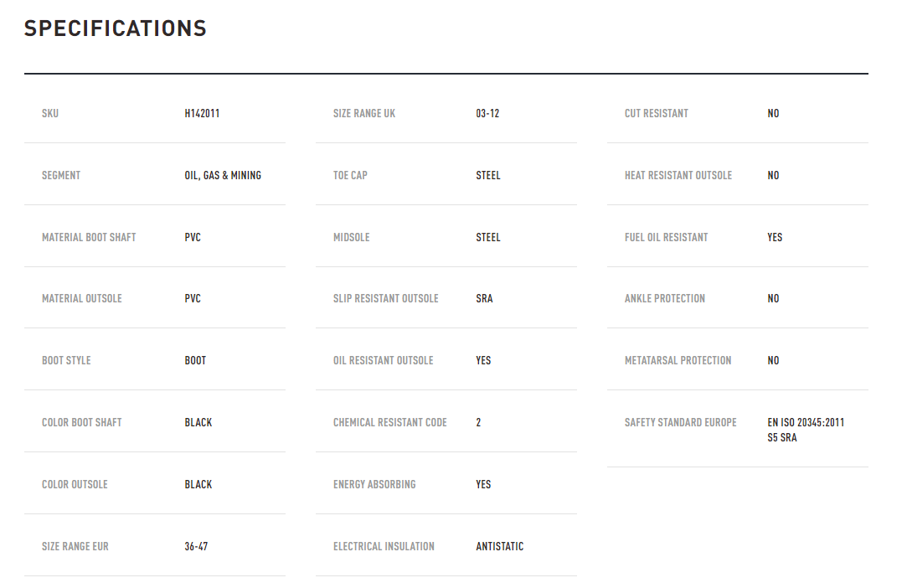Click the MIDSOLE label

[351, 237]
